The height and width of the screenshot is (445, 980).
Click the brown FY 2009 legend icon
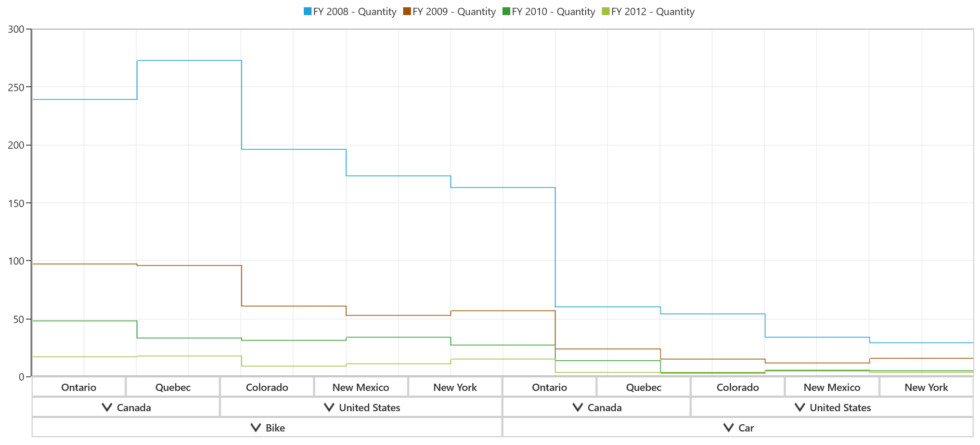pyautogui.click(x=407, y=11)
